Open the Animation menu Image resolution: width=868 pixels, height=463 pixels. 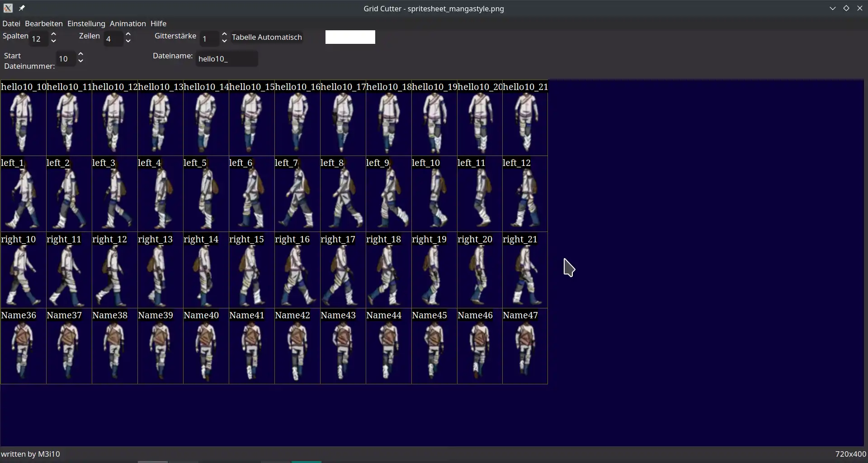(127, 24)
